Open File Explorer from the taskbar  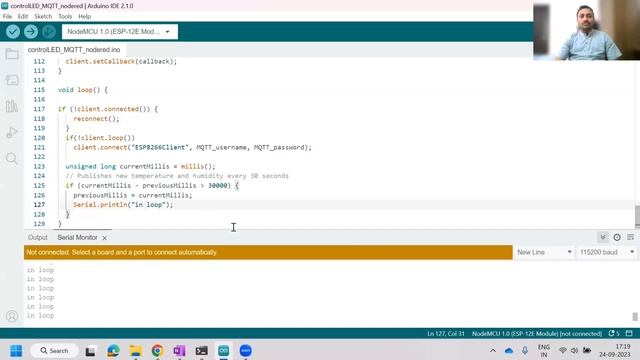coord(135,351)
